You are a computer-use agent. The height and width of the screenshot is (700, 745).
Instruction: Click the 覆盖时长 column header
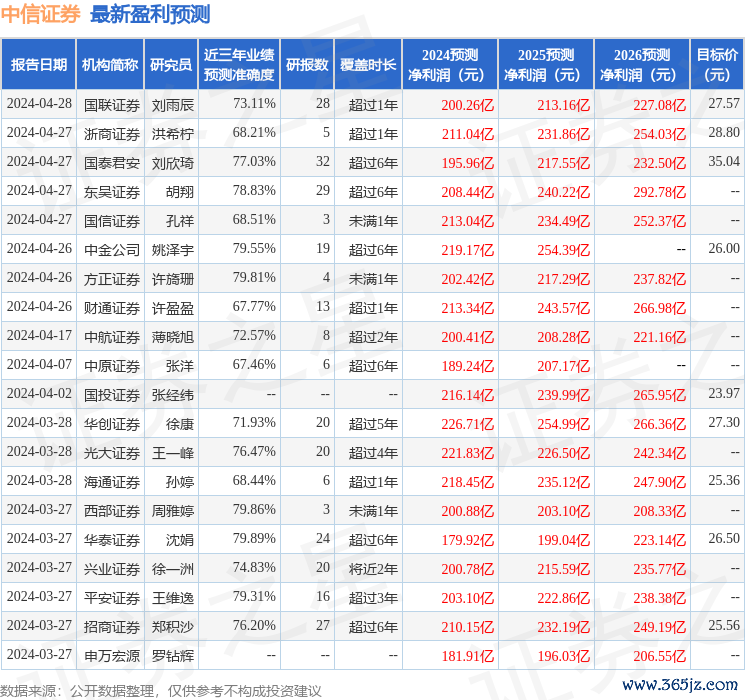click(x=368, y=65)
